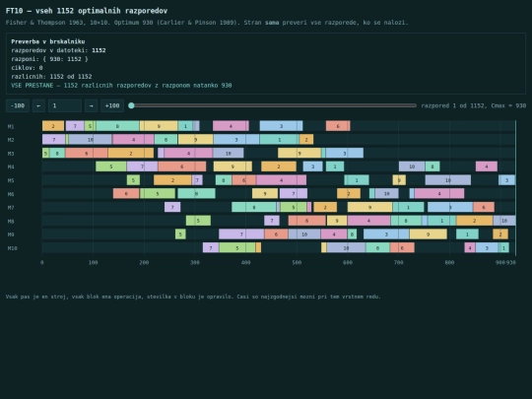Select job 10 block on machine M9
The height and width of the screenshot is (399, 532).
coord(304,234)
